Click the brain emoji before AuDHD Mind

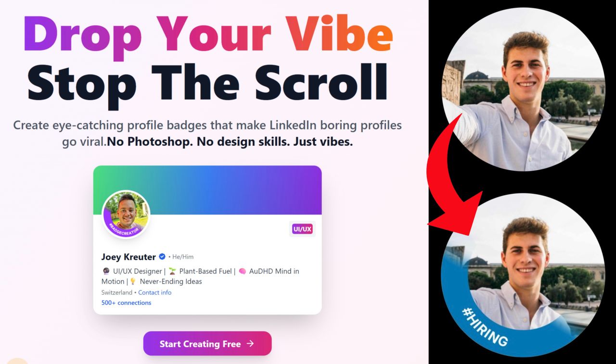point(243,271)
